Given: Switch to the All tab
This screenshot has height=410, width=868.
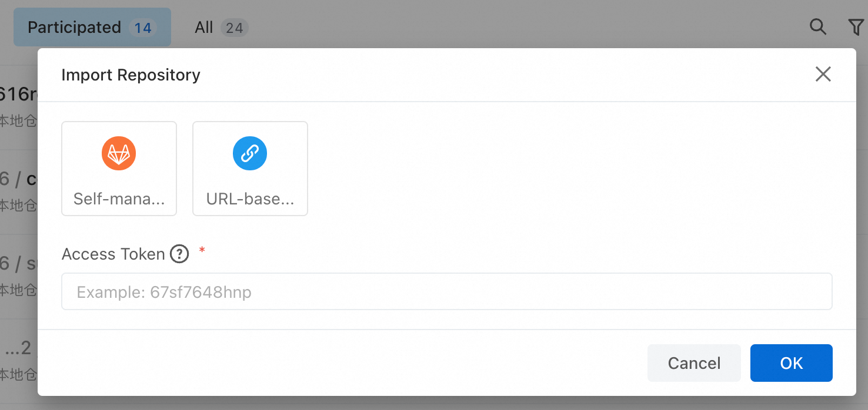Looking at the screenshot, I should 221,27.
